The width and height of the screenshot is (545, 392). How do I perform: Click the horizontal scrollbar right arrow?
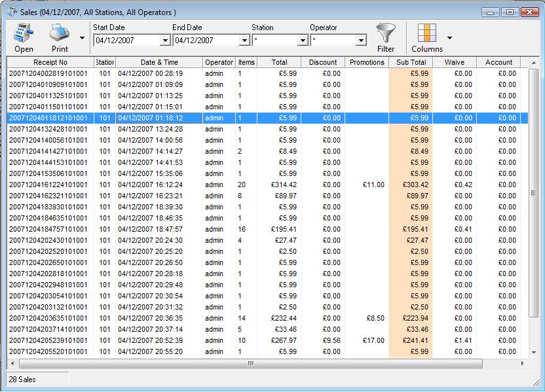(x=522, y=363)
